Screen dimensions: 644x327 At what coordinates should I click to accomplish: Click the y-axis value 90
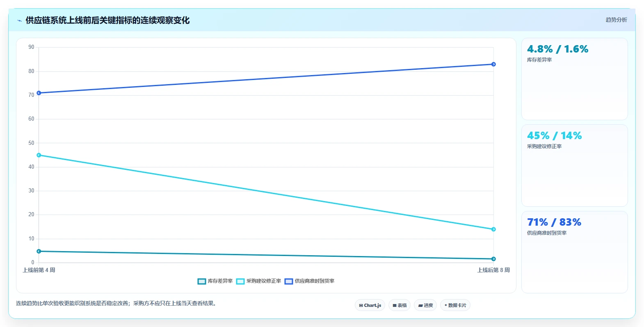(x=31, y=47)
